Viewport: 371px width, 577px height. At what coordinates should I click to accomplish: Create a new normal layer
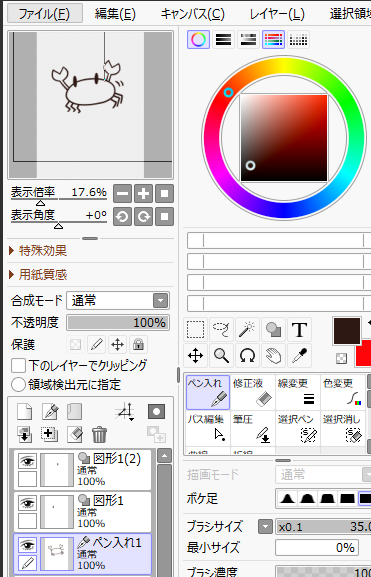pyautogui.click(x=25, y=412)
